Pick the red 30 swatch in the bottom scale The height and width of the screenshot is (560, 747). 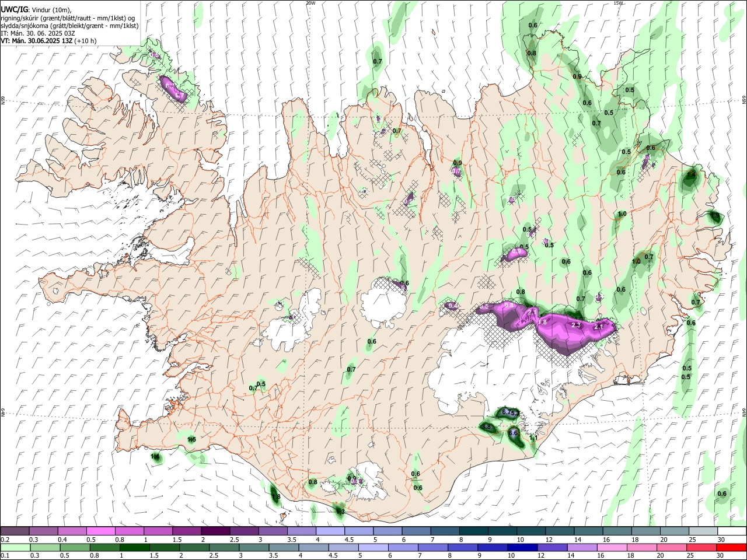(x=730, y=547)
